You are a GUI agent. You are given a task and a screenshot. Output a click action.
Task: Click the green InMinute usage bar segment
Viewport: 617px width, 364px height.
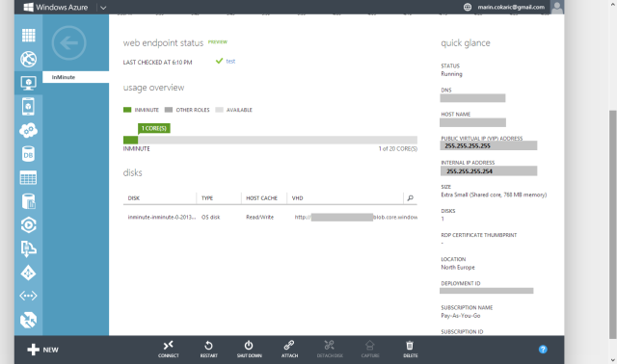(x=131, y=140)
